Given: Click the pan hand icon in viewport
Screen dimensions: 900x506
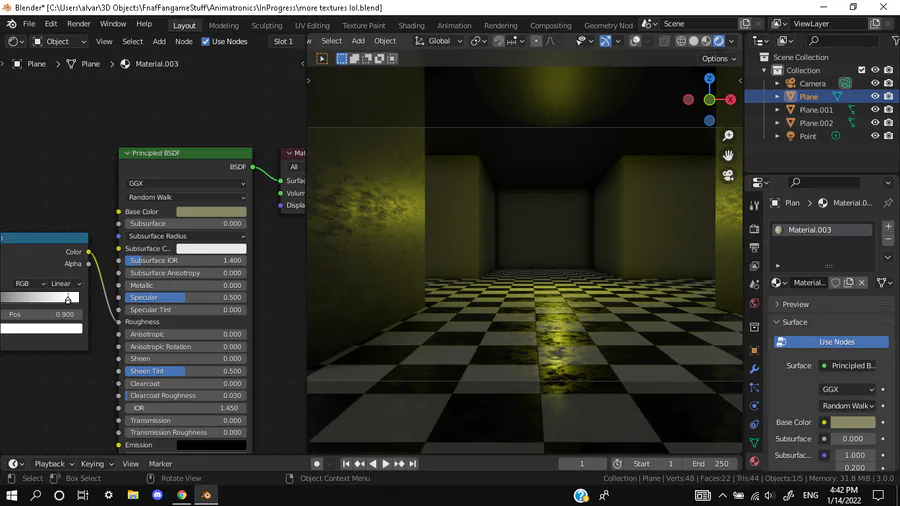Looking at the screenshot, I should (x=728, y=155).
